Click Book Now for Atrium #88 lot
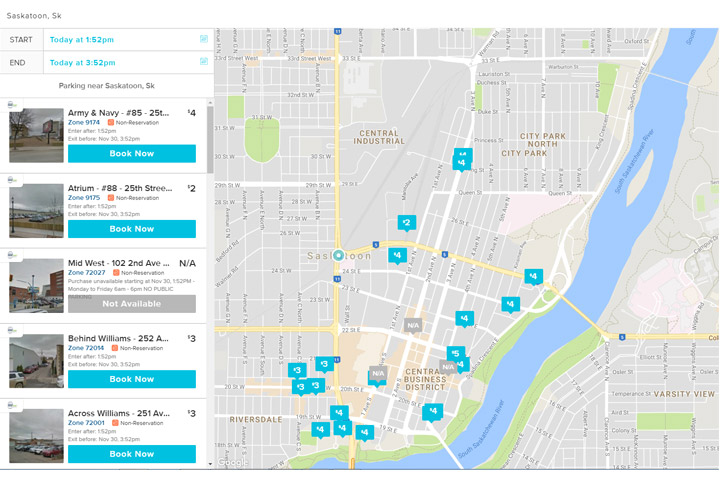Viewport: 720px width, 480px height. click(132, 229)
